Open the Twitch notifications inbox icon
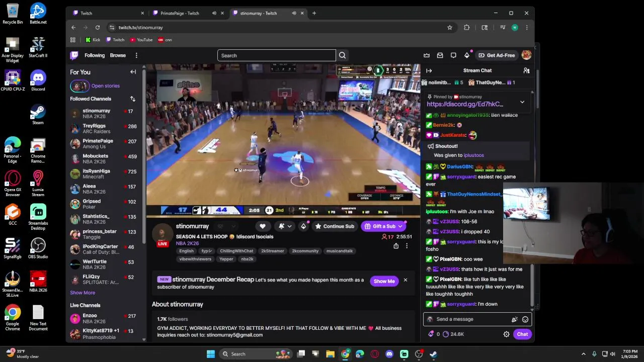The width and height of the screenshot is (644, 362). (440, 55)
